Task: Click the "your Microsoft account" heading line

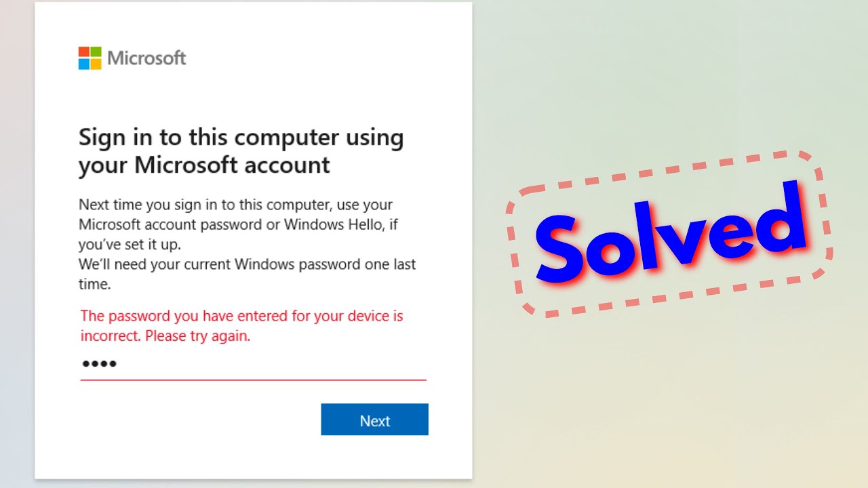Action: [204, 165]
